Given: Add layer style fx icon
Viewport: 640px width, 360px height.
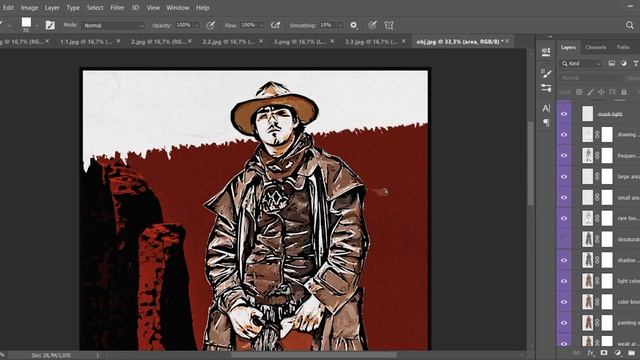Looking at the screenshot, I should coord(591,353).
